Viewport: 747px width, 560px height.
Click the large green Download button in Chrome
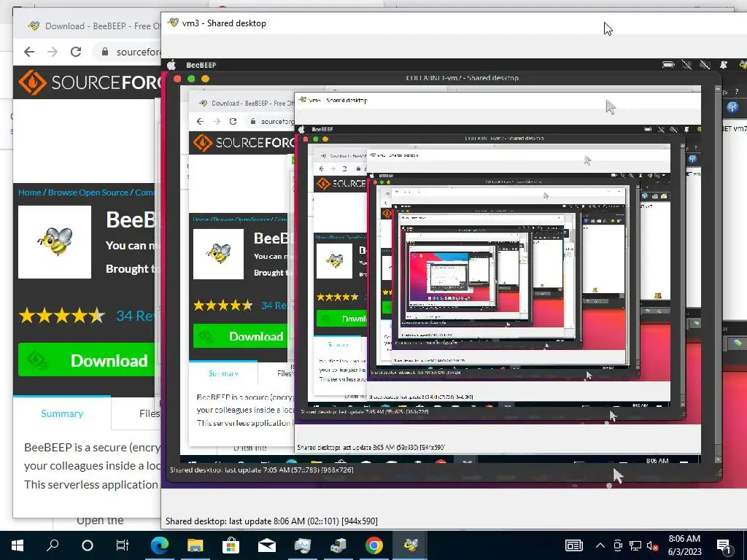(87, 360)
